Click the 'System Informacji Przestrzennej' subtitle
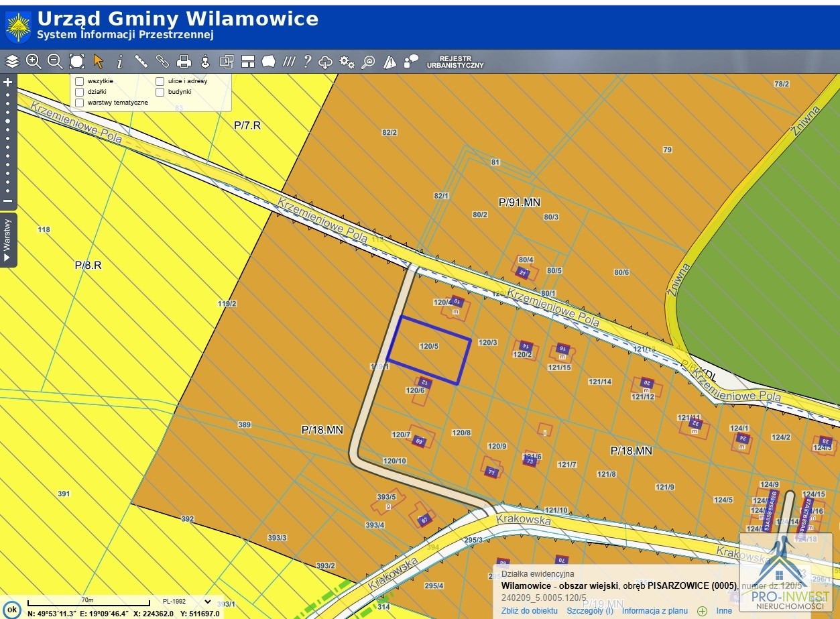This screenshot has height=619, width=840. point(125,34)
